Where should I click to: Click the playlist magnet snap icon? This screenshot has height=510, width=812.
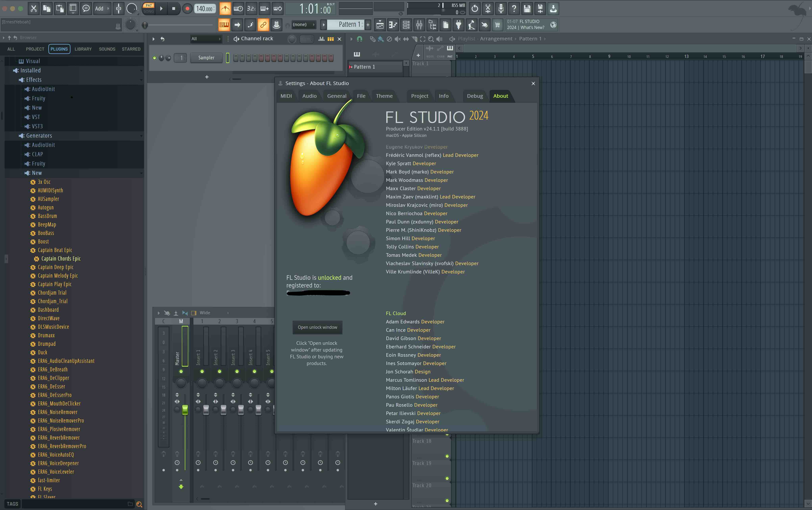pyautogui.click(x=359, y=39)
